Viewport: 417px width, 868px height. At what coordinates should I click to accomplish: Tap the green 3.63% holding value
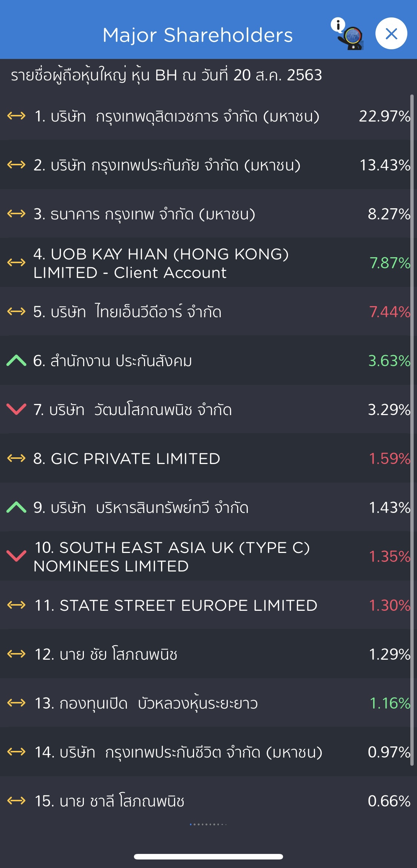[389, 361]
